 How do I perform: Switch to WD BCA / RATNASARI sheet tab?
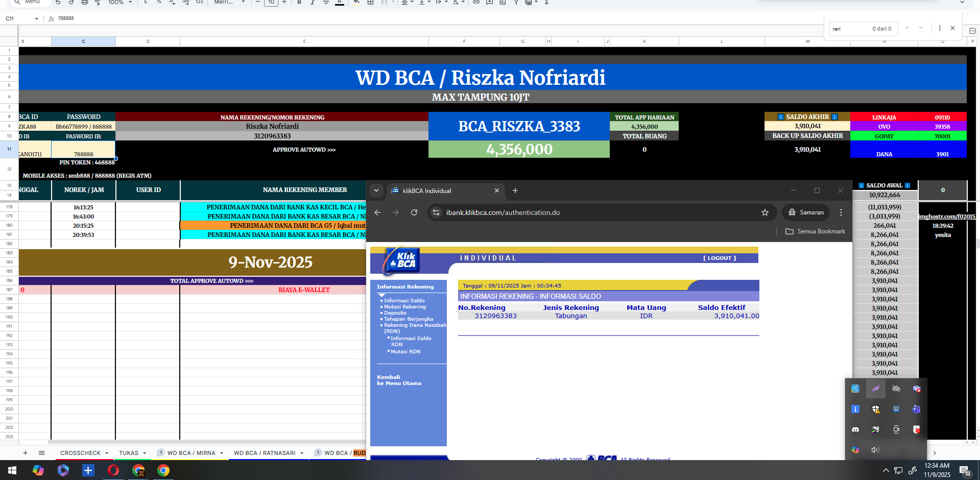pyautogui.click(x=265, y=453)
